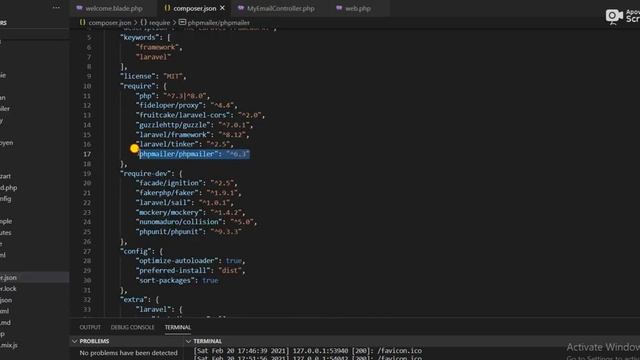Switch to the OUTPUT panel tab
The width and height of the screenshot is (640, 360).
[x=90, y=327]
